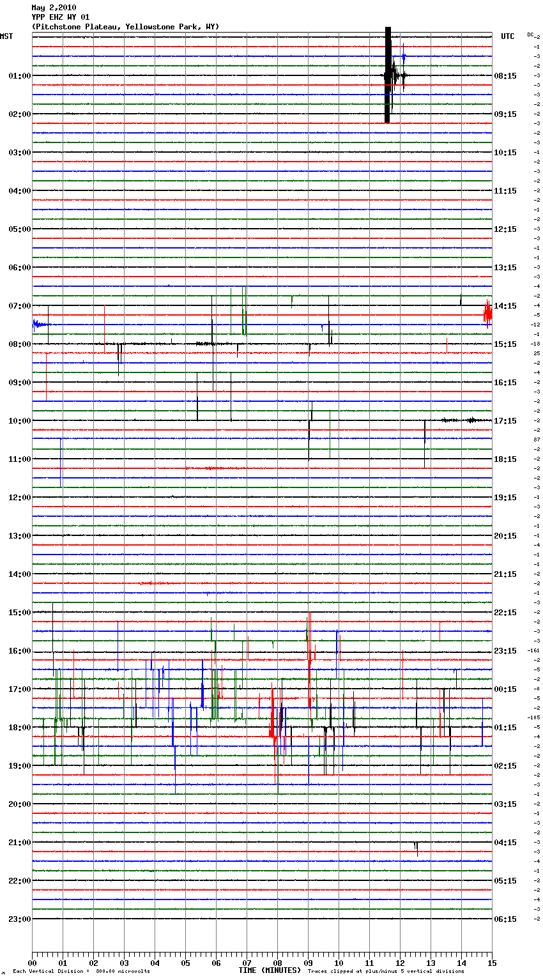Click the date heading May 2,2010

(54, 8)
